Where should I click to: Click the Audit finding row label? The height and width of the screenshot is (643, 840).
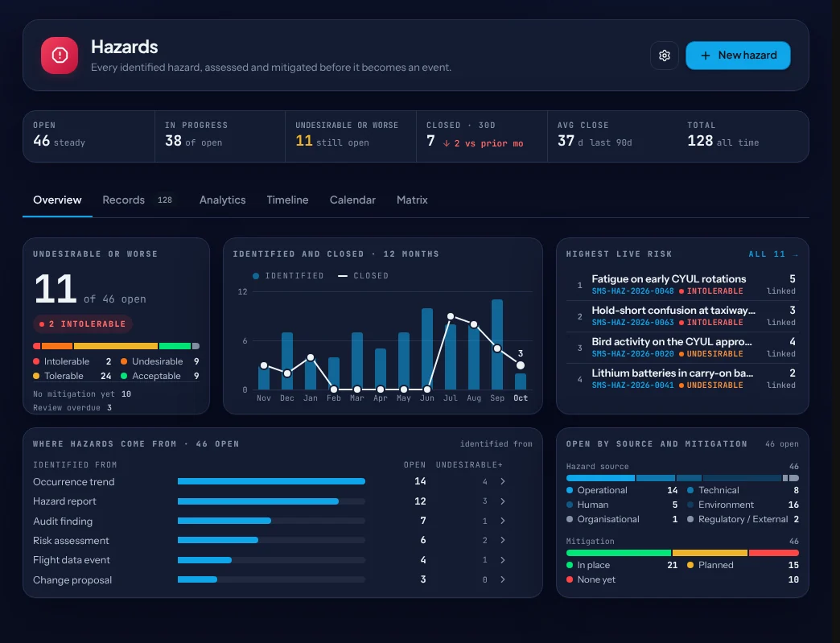[x=63, y=521]
